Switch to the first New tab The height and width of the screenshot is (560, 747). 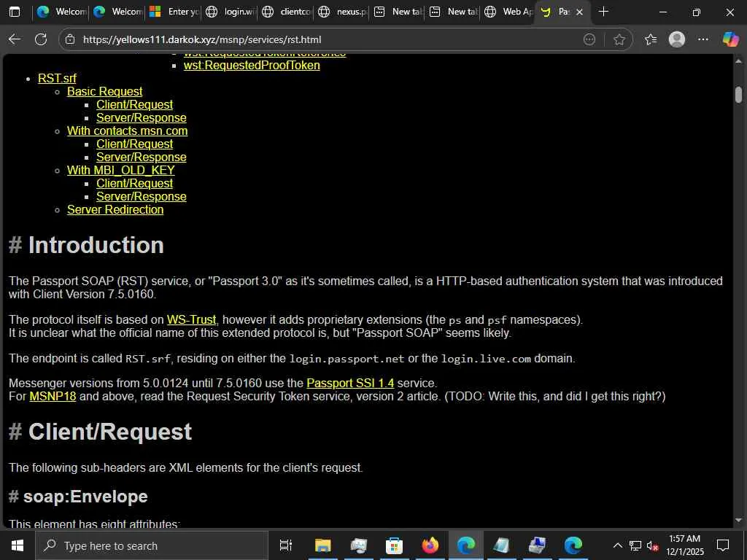[398, 12]
